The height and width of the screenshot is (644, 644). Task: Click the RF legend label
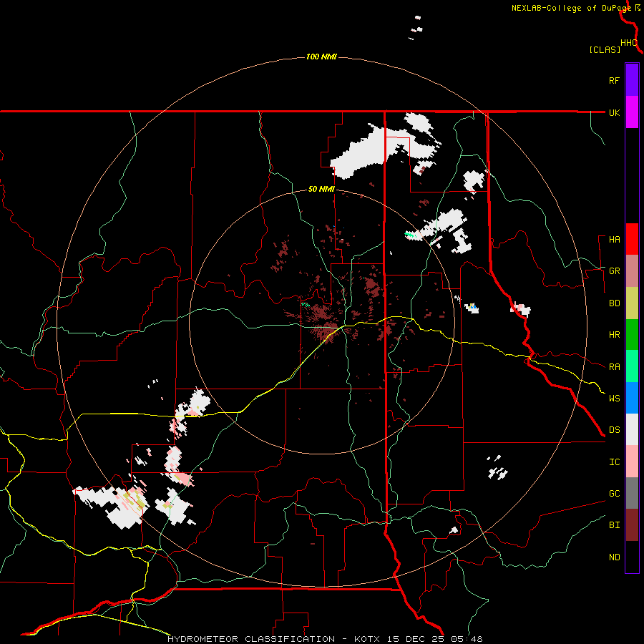click(614, 80)
